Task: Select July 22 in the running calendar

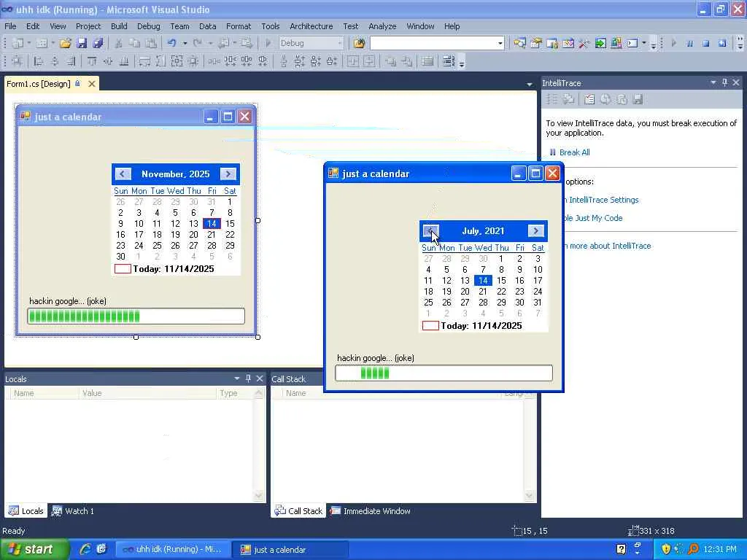Action: pyautogui.click(x=501, y=292)
